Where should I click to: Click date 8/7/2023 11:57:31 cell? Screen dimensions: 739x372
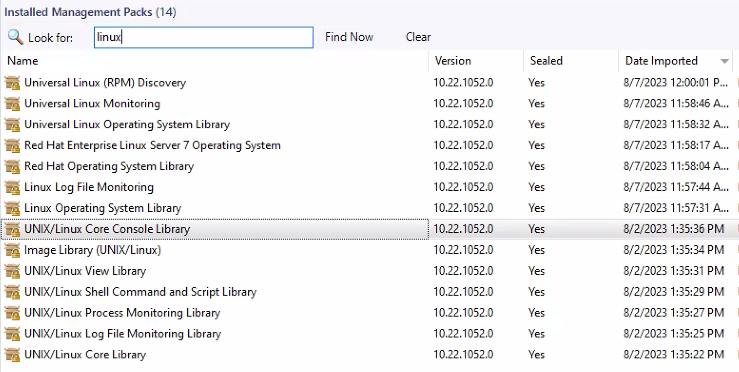[x=675, y=208]
